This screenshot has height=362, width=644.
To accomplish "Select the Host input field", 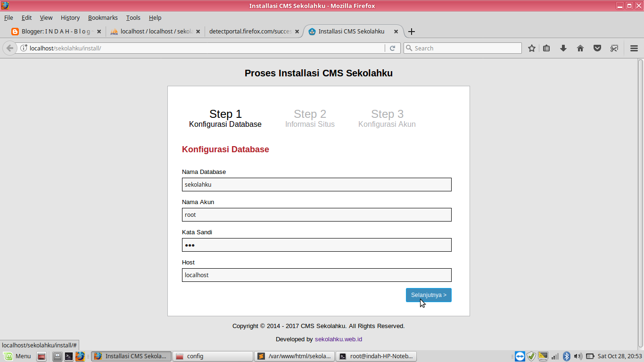I will (x=316, y=275).
